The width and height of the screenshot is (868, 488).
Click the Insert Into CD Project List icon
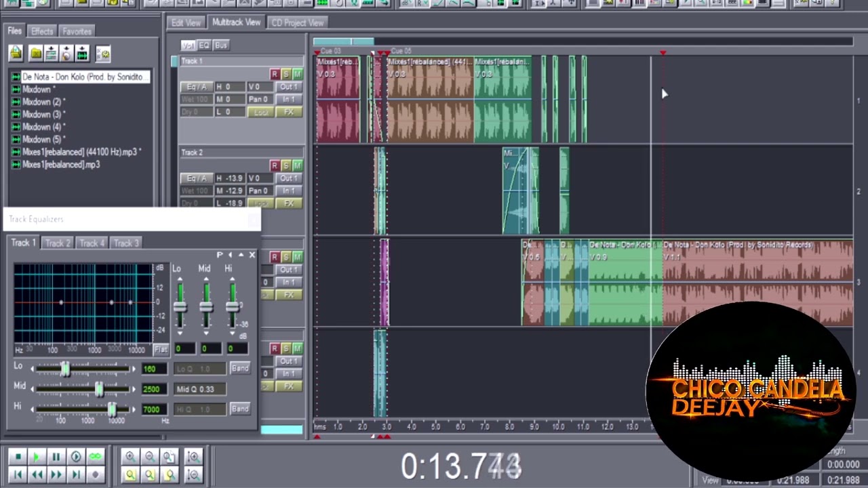click(x=66, y=54)
